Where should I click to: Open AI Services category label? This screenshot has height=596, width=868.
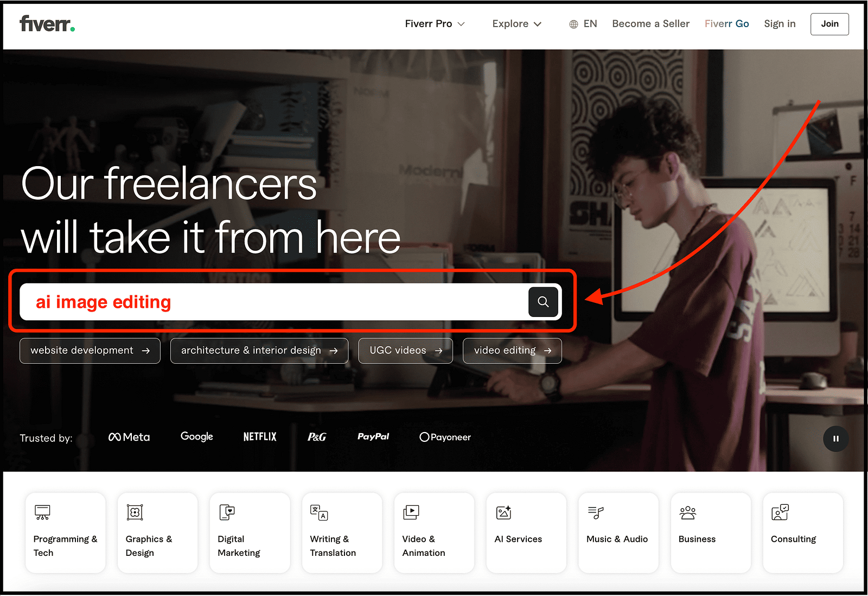[518, 539]
